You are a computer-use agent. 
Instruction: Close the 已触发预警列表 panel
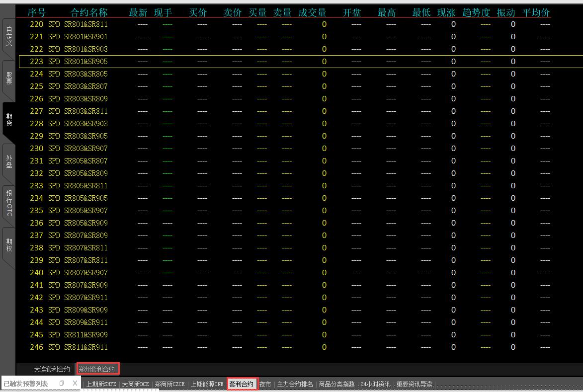coord(75,383)
